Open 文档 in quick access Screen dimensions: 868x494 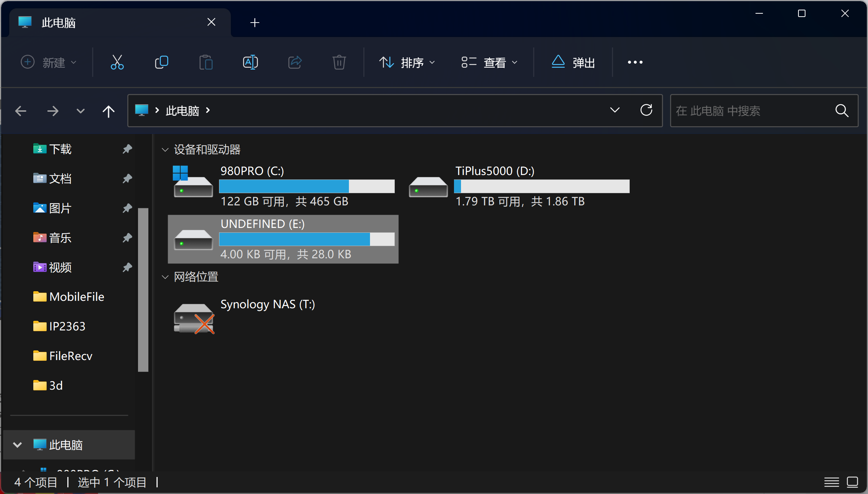click(60, 178)
